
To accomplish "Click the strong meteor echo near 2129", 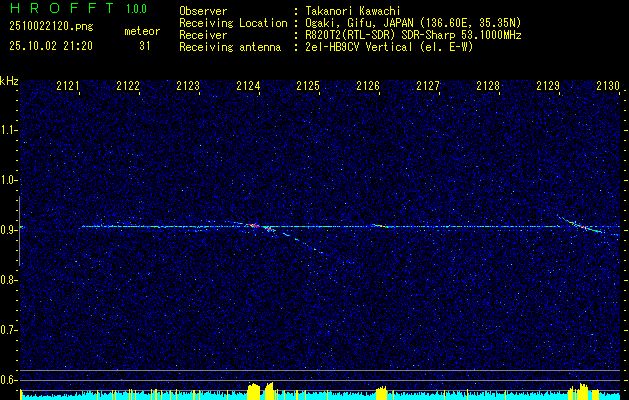I will (582, 226).
